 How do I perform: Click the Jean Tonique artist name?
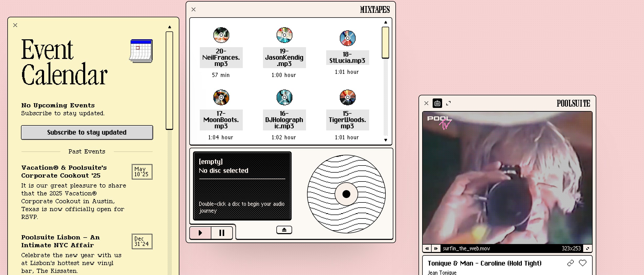(442, 273)
